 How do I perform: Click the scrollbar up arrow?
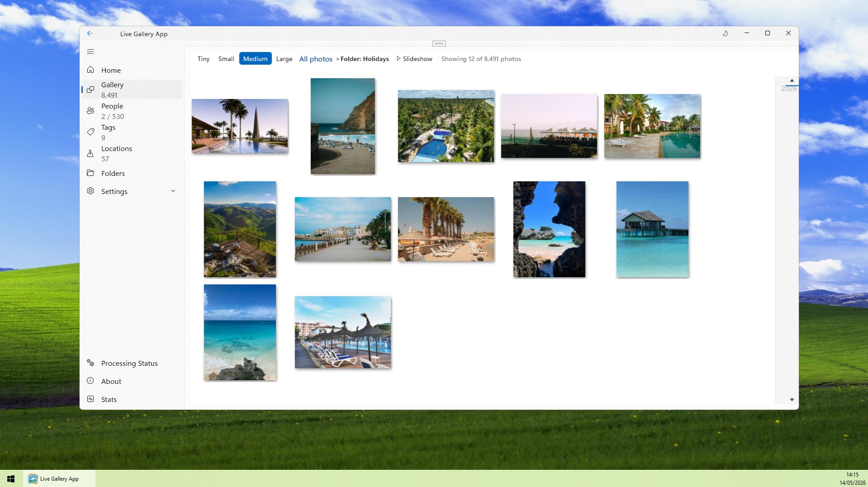(792, 80)
